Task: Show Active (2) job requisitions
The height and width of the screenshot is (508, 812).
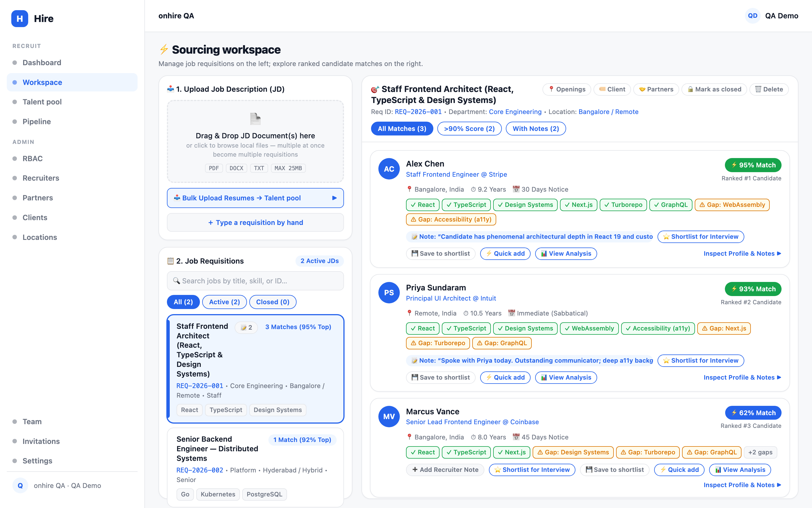Action: click(224, 302)
